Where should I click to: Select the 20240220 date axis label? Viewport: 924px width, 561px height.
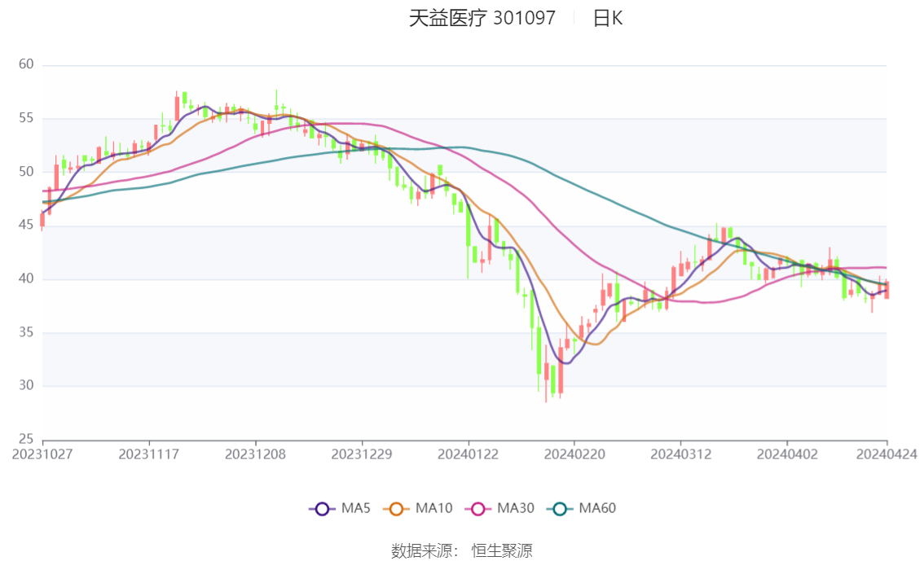(x=574, y=454)
